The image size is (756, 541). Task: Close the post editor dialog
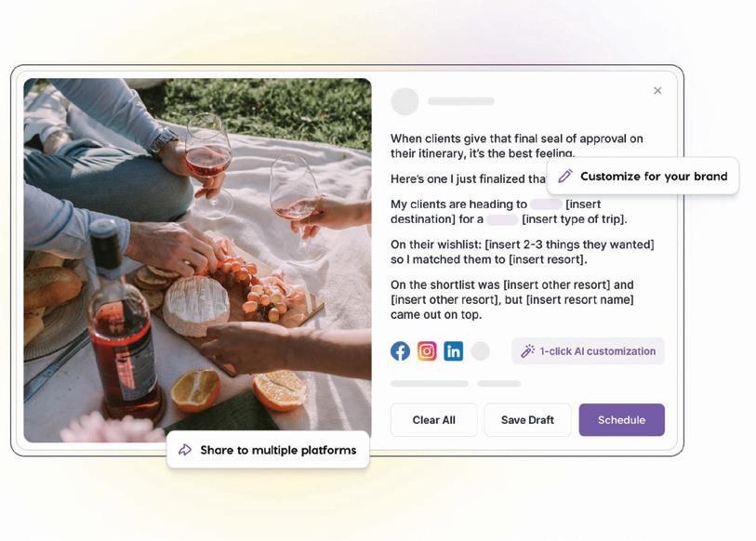tap(657, 91)
